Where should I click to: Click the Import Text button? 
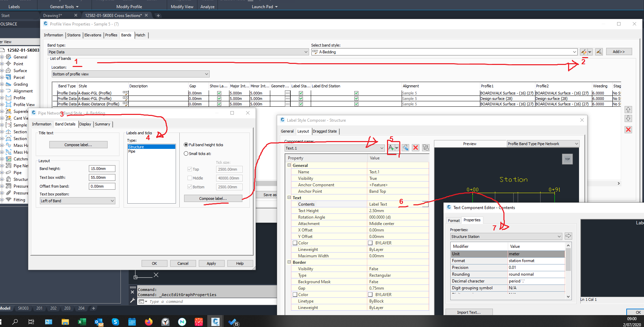469,312
